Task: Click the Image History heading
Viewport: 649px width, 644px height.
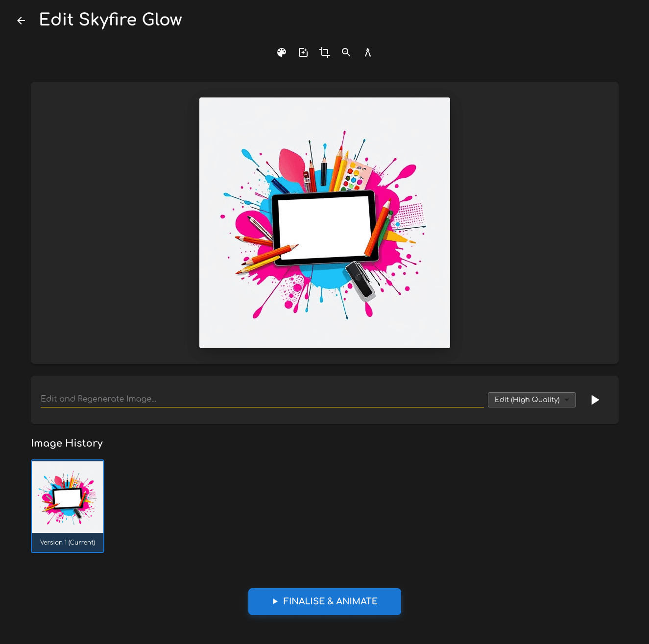Action: (x=67, y=443)
